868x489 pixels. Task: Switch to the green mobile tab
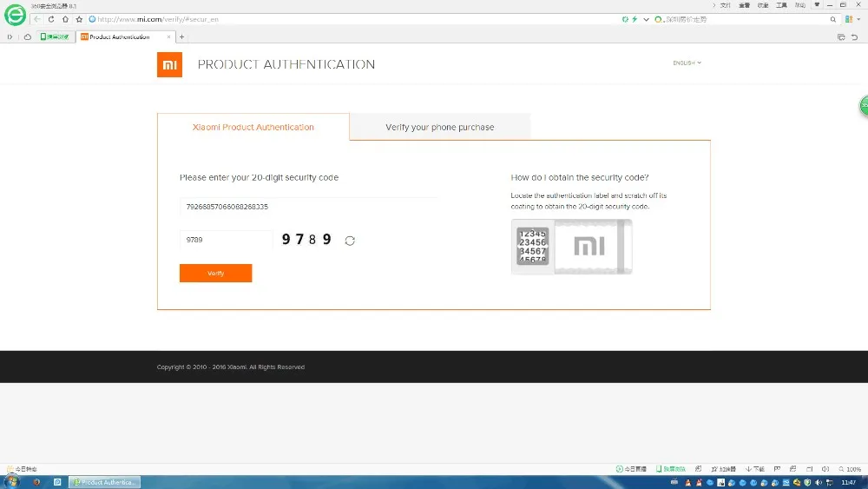[55, 37]
